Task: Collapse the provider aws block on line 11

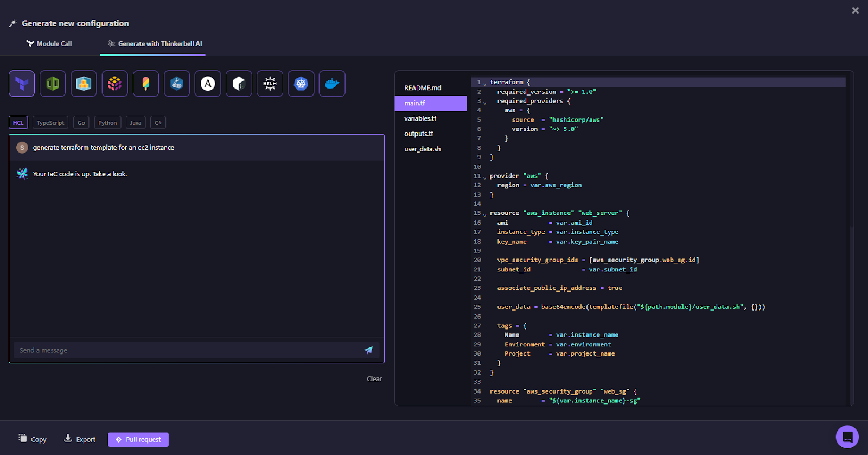Action: point(485,177)
